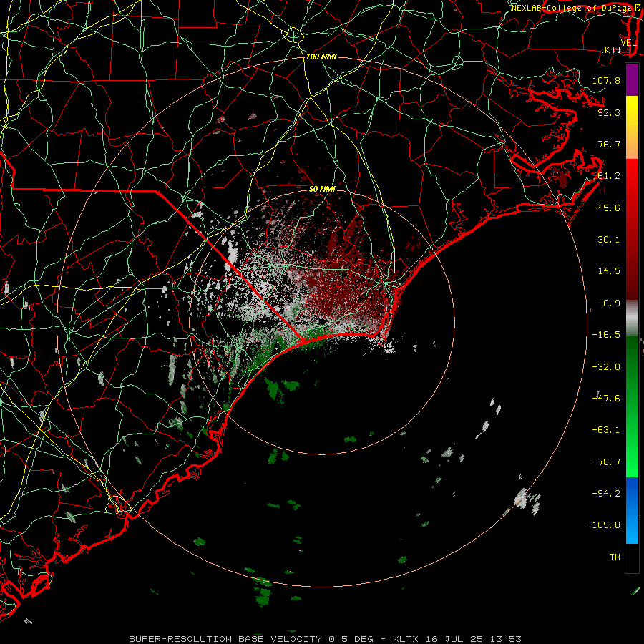Image resolution: width=644 pixels, height=644 pixels.
Task: Click the -63.1 legend value
Action: click(x=606, y=430)
